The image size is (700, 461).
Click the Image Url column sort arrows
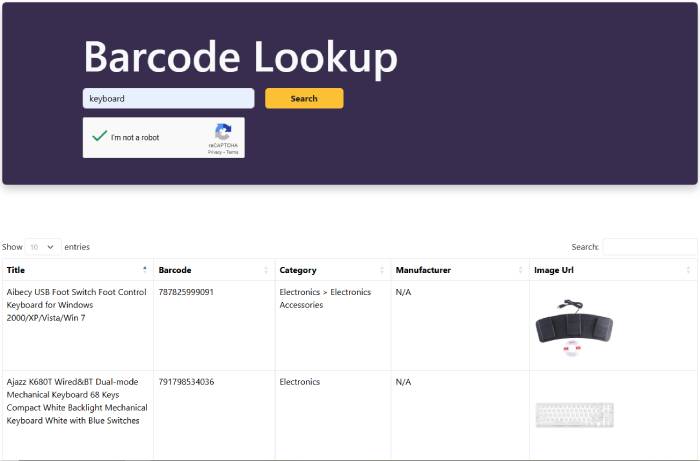[x=688, y=270]
